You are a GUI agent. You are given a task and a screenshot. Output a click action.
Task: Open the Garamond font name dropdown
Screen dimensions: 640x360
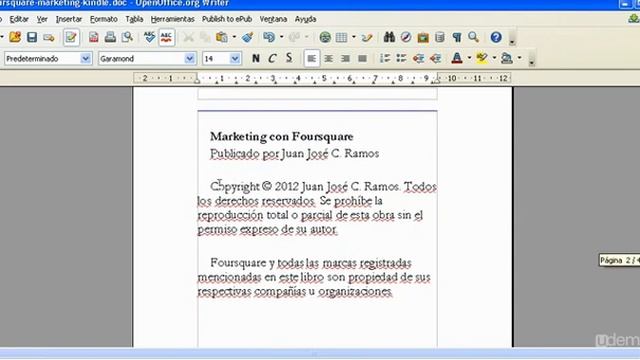point(189,58)
